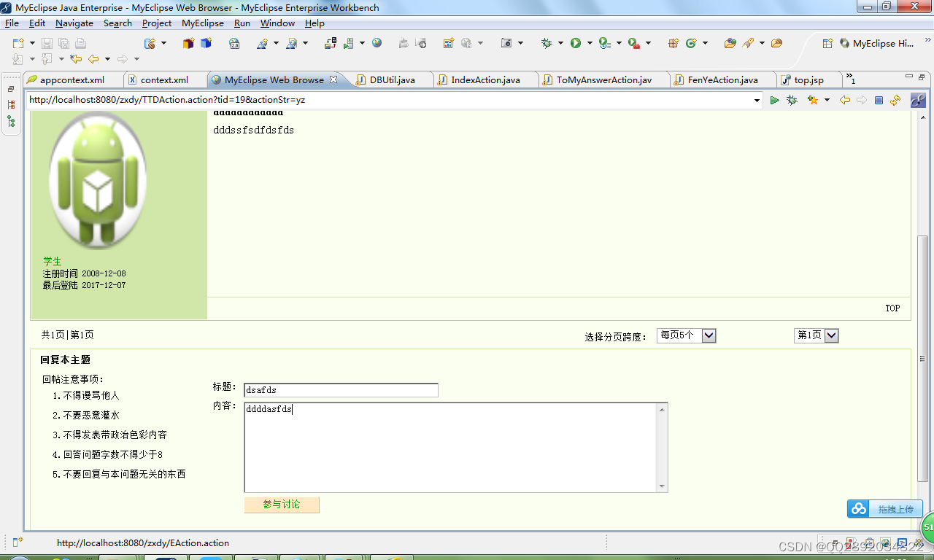This screenshot has height=560, width=934.
Task: Stop page loading with blue square icon
Action: coord(877,100)
